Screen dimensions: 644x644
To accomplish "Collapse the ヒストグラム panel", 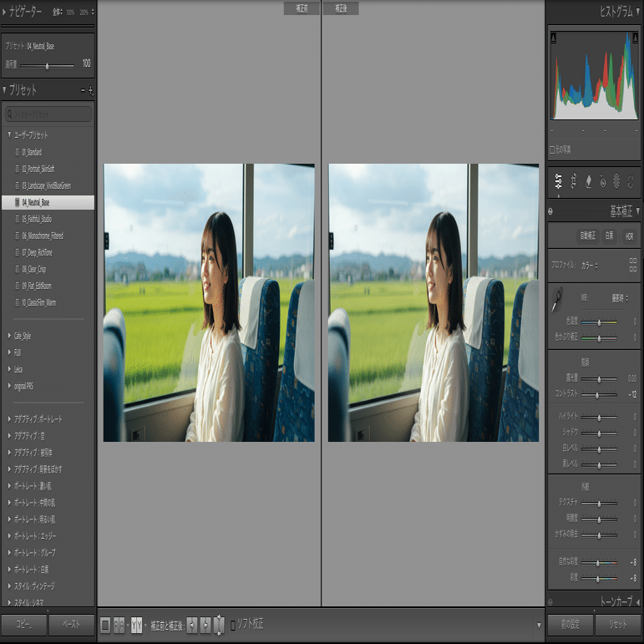I will click(638, 12).
